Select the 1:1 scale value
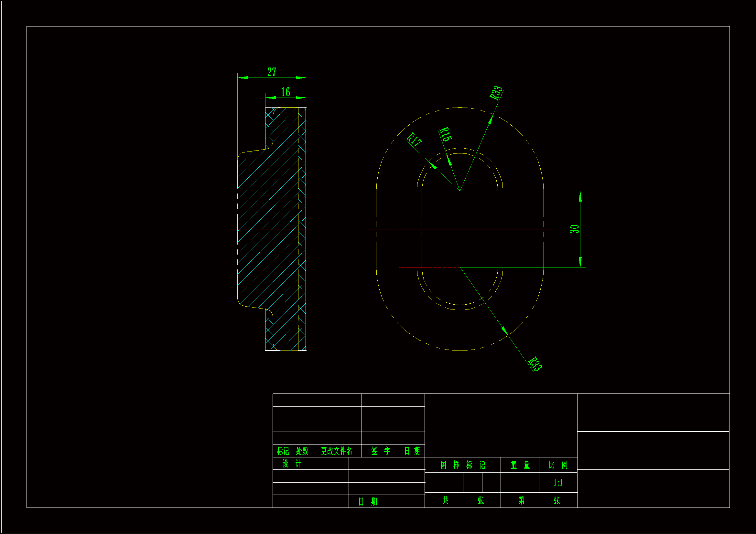 tap(558, 483)
